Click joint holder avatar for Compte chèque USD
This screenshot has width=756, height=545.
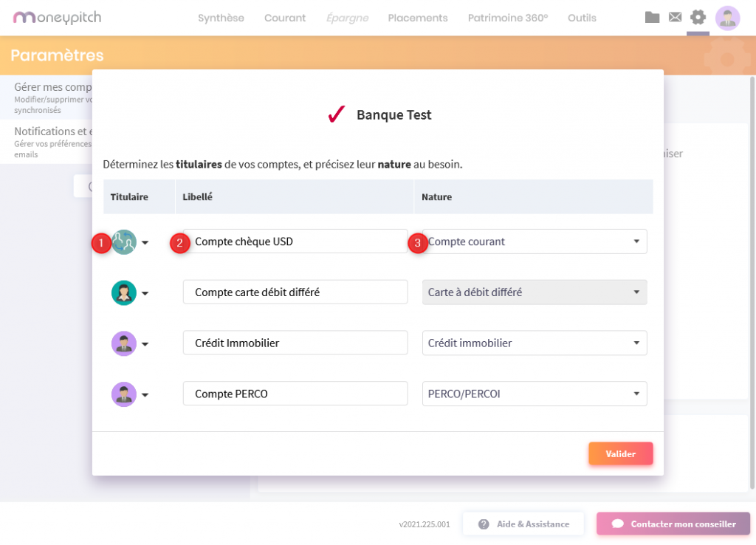[x=124, y=242]
